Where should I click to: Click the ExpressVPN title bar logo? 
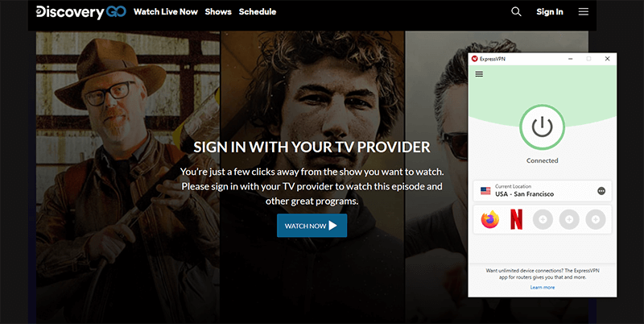tap(475, 59)
